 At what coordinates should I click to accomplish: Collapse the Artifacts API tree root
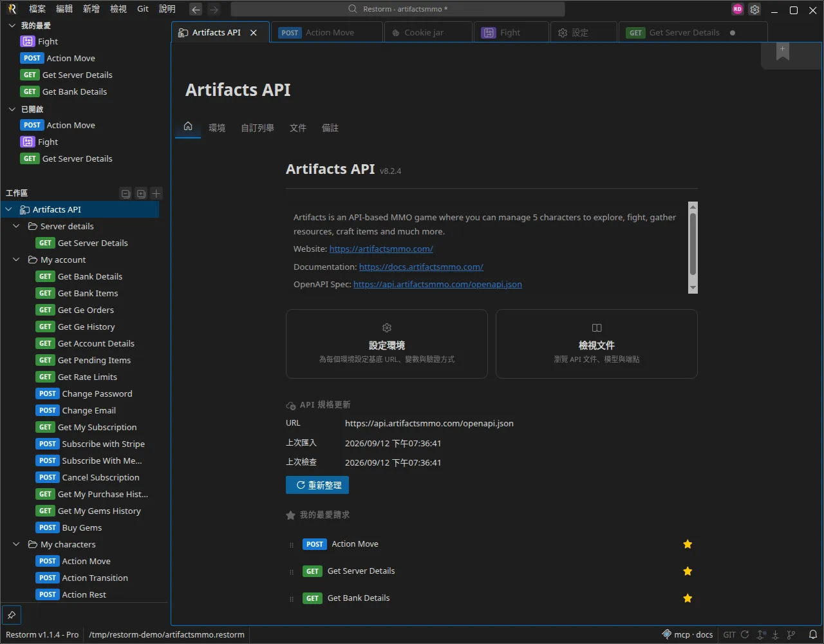click(x=9, y=210)
